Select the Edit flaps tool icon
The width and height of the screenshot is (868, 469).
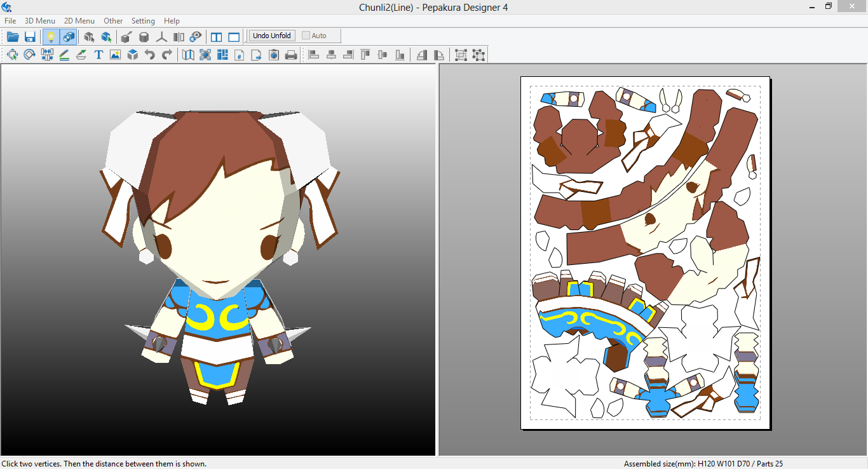[x=81, y=55]
